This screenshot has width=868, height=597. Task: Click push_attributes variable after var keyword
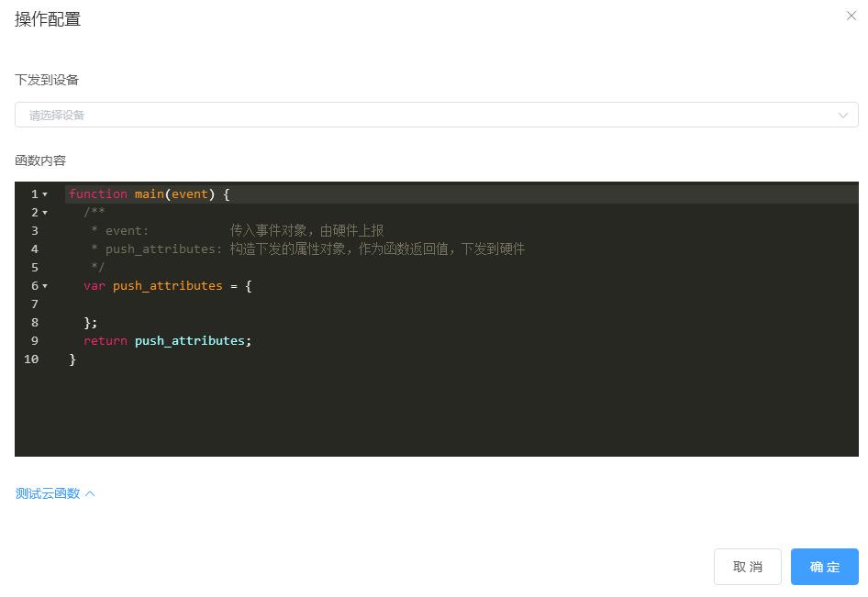167,286
